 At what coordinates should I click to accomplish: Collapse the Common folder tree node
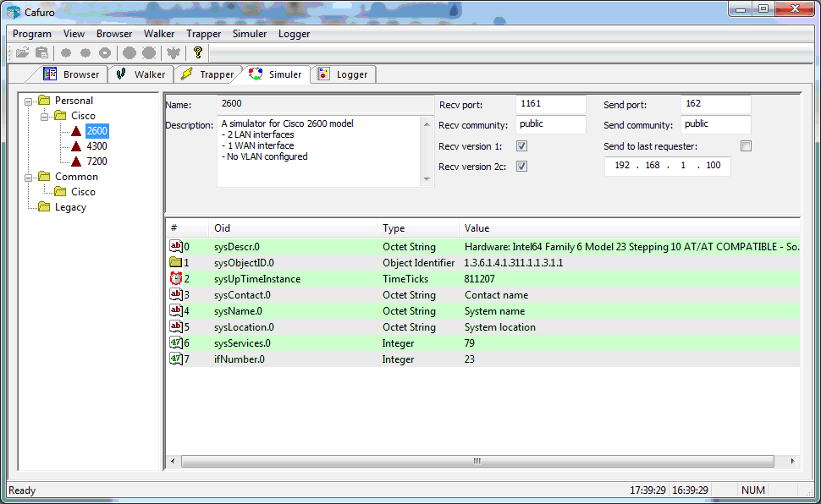pyautogui.click(x=29, y=178)
